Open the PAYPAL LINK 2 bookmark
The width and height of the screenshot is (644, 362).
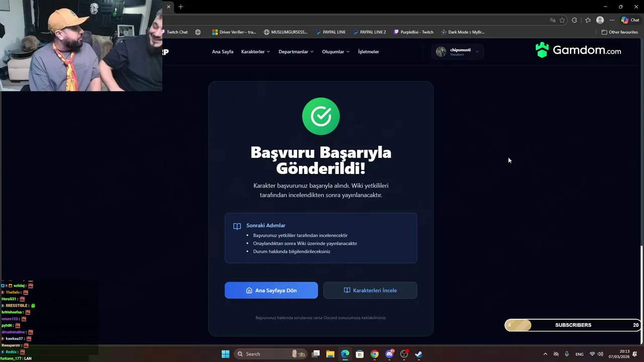coord(370,32)
